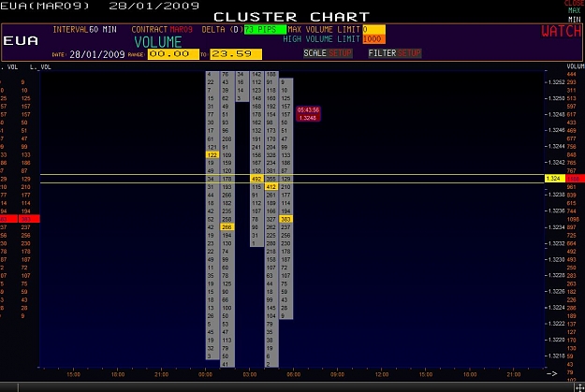This screenshot has width=585, height=392.
Task: Edit the range end time 23.59
Action: coord(236,54)
